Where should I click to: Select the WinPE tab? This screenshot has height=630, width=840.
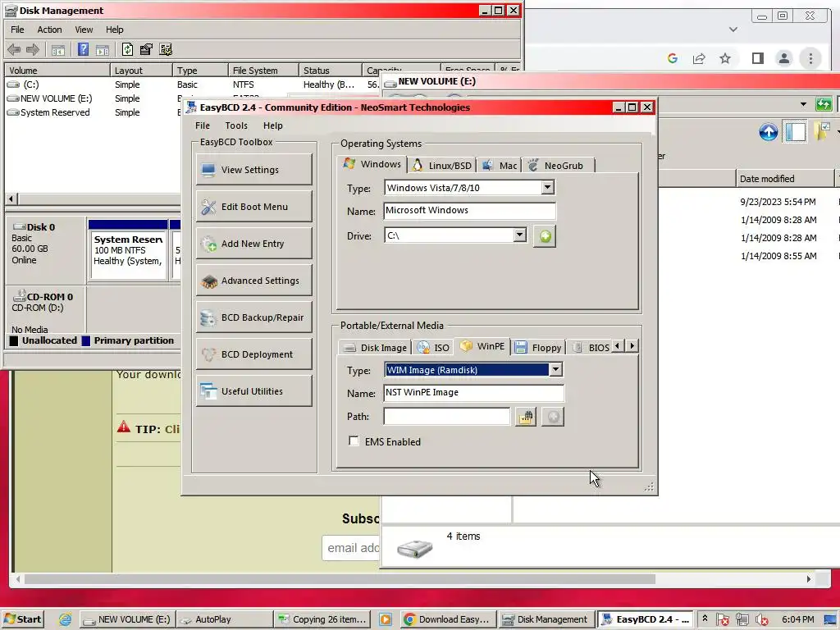[x=482, y=346]
